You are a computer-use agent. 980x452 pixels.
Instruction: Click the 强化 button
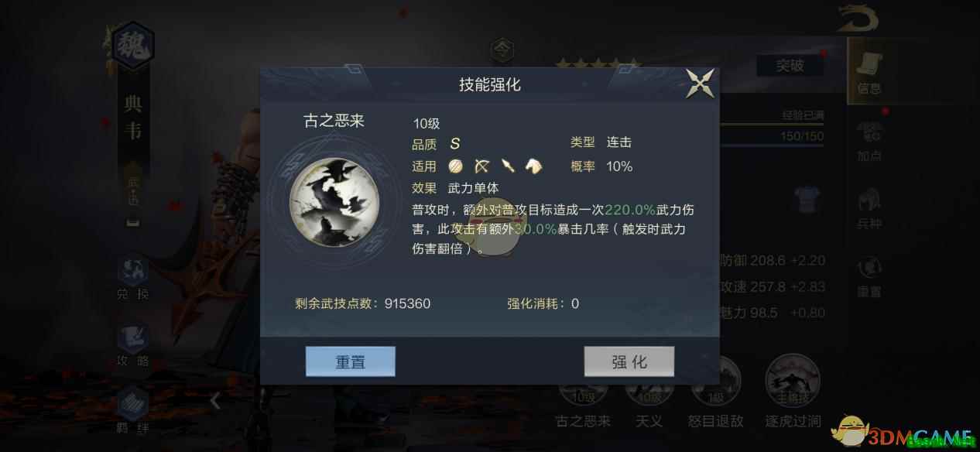pos(629,361)
